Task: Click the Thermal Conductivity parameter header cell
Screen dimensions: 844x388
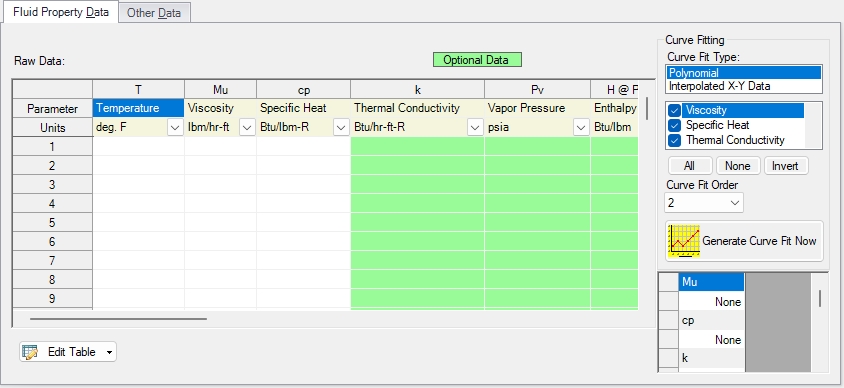Action: [418, 108]
